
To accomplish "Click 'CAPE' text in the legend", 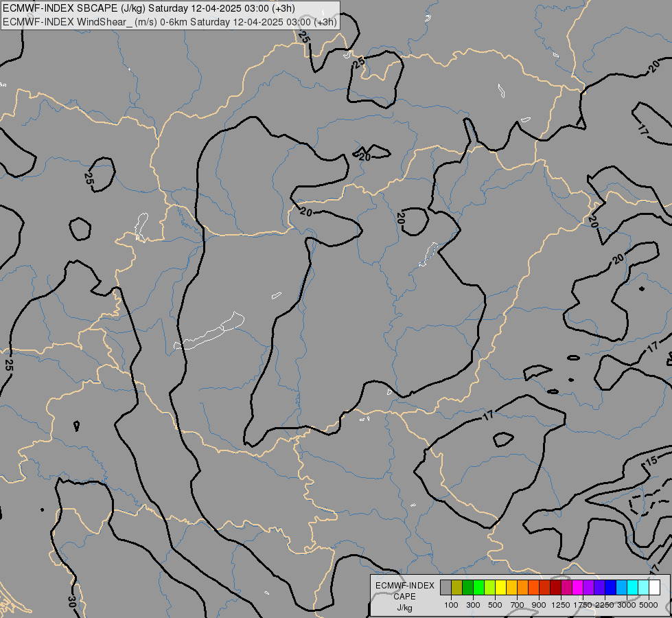I will click(x=404, y=597).
